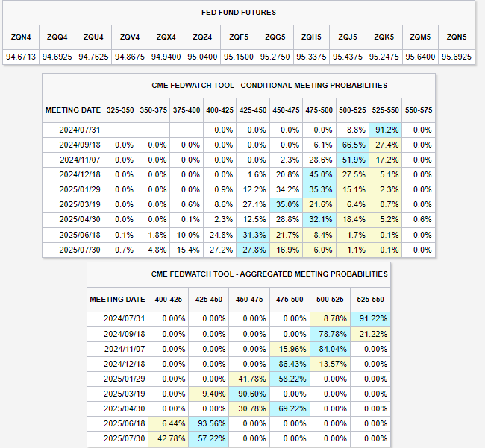This screenshot has width=485, height=448.
Task: Click the ZQN4 futures contract header
Action: click(x=20, y=37)
